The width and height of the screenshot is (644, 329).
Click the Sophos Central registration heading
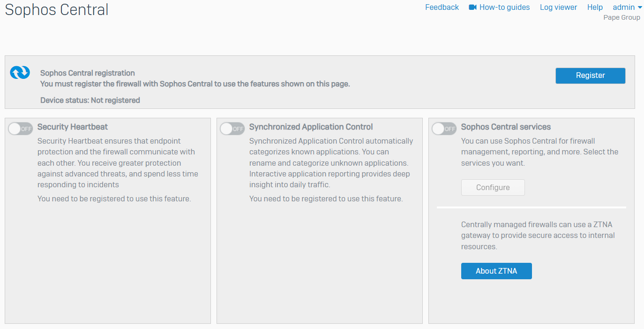coord(88,73)
